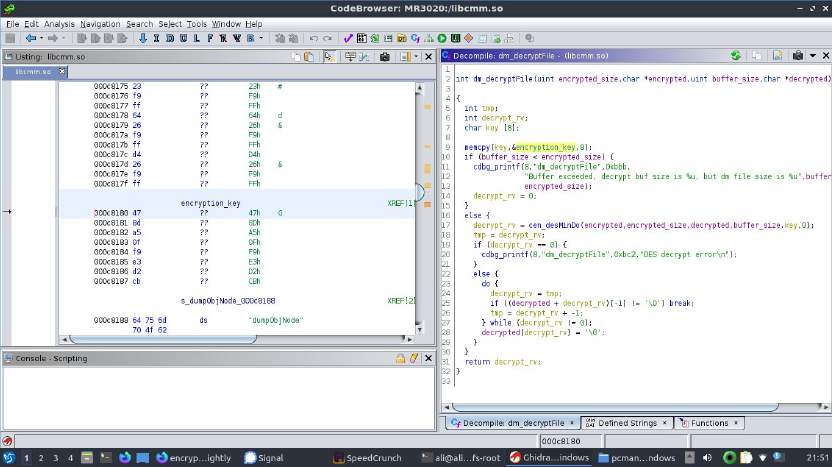Viewport: 833px width, 467px height.
Task: Open the back arrow history dropdown
Action: click(x=41, y=38)
